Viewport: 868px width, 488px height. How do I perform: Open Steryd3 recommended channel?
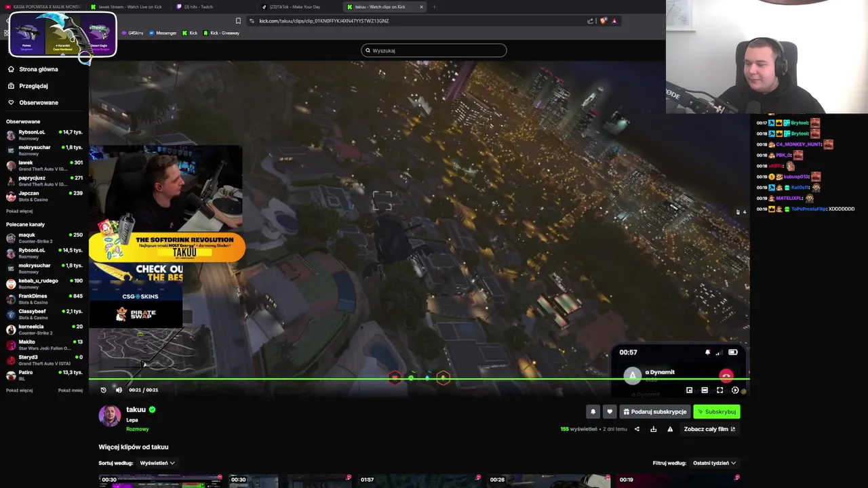[45, 360]
